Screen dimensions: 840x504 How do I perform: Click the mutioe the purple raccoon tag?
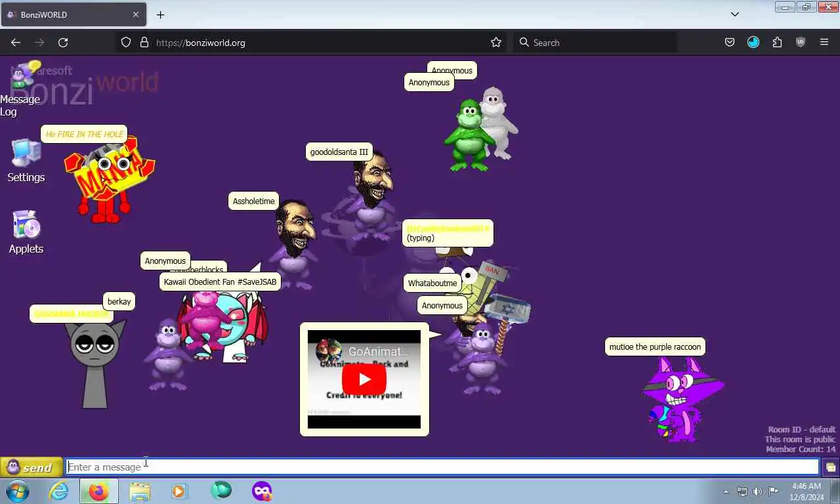(655, 346)
